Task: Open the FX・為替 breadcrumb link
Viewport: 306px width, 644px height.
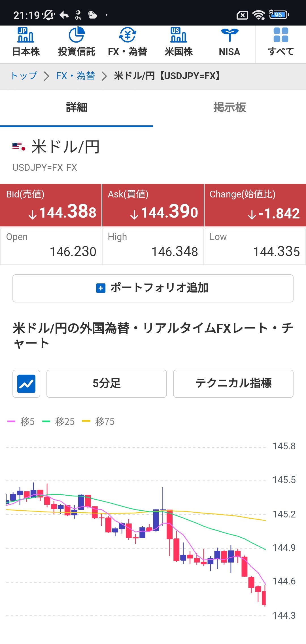Action: point(75,76)
